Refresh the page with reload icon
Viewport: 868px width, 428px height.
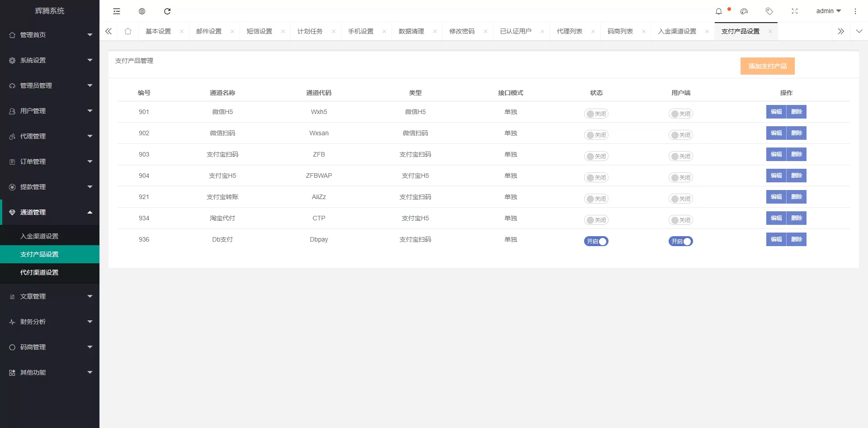167,11
